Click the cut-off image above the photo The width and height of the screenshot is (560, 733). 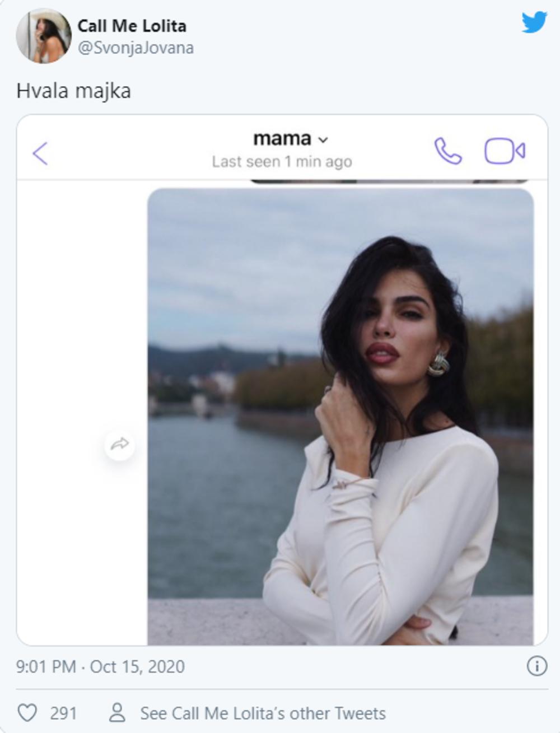coord(389,181)
